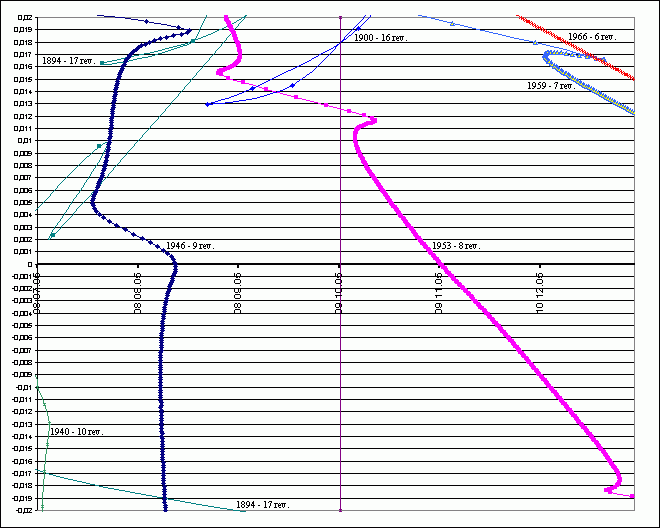Screen dimensions: 660x528
Task: Select the '1953 - 8 rev.' label
Action: pos(456,245)
